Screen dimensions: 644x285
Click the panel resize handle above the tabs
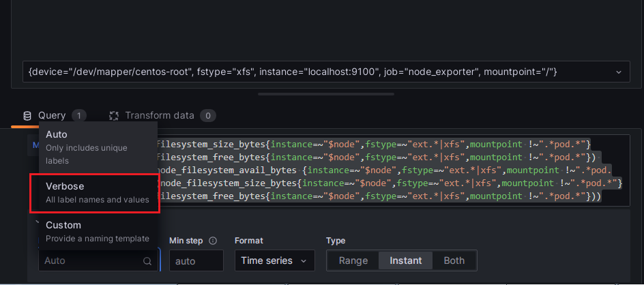click(x=321, y=94)
